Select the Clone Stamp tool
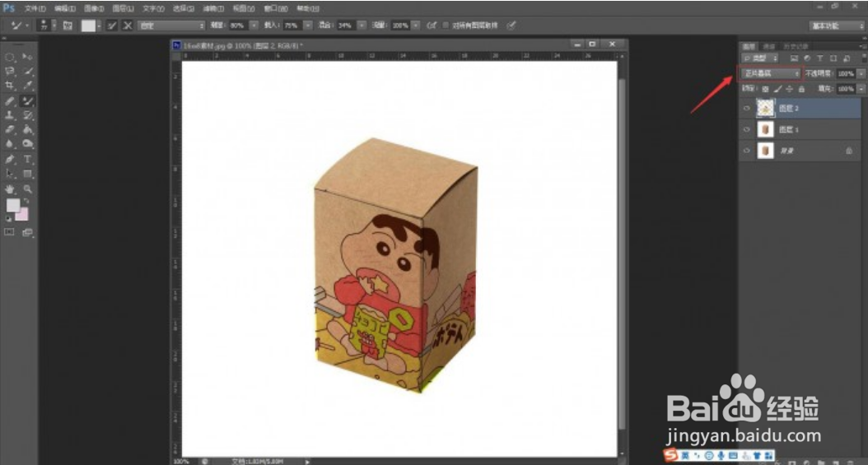The image size is (868, 465). pyautogui.click(x=10, y=115)
